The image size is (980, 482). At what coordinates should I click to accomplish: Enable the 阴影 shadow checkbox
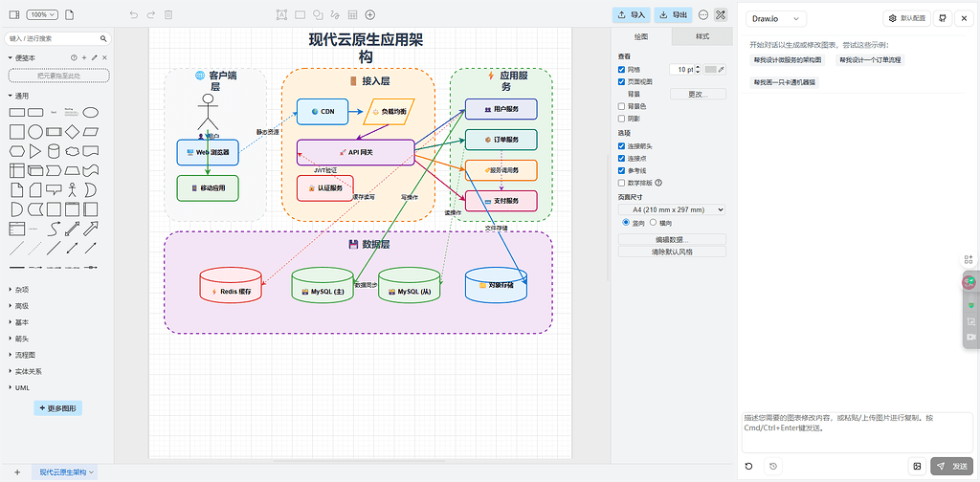pos(621,119)
